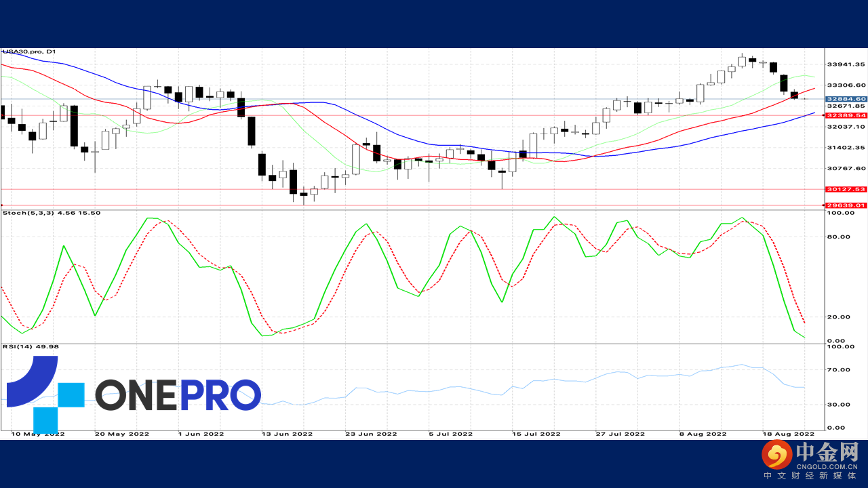This screenshot has width=868, height=488.
Task: Click the 31402.35 price axis label
Action: point(846,148)
